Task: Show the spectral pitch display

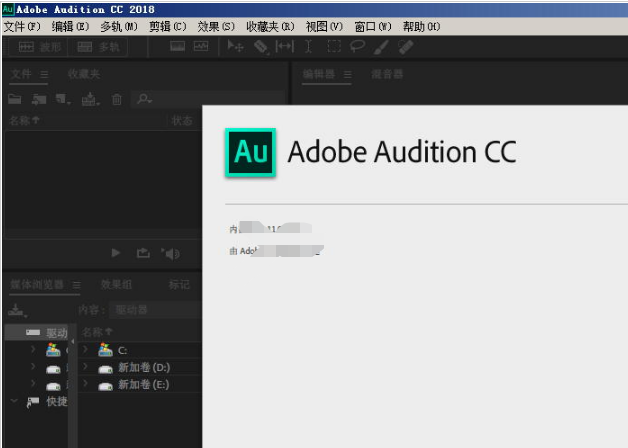Action: point(201,46)
